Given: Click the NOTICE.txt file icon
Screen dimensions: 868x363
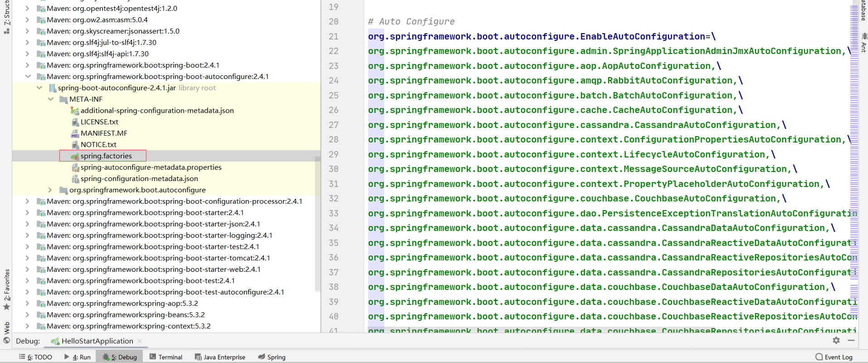Looking at the screenshot, I should point(75,145).
